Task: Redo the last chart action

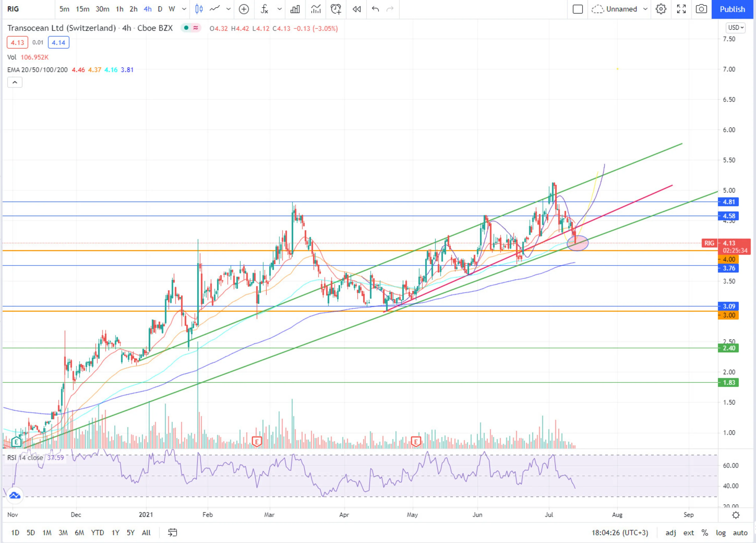Action: [390, 9]
